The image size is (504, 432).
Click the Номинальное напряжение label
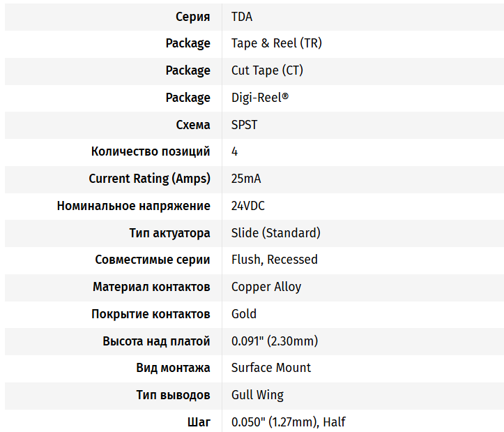click(x=134, y=206)
